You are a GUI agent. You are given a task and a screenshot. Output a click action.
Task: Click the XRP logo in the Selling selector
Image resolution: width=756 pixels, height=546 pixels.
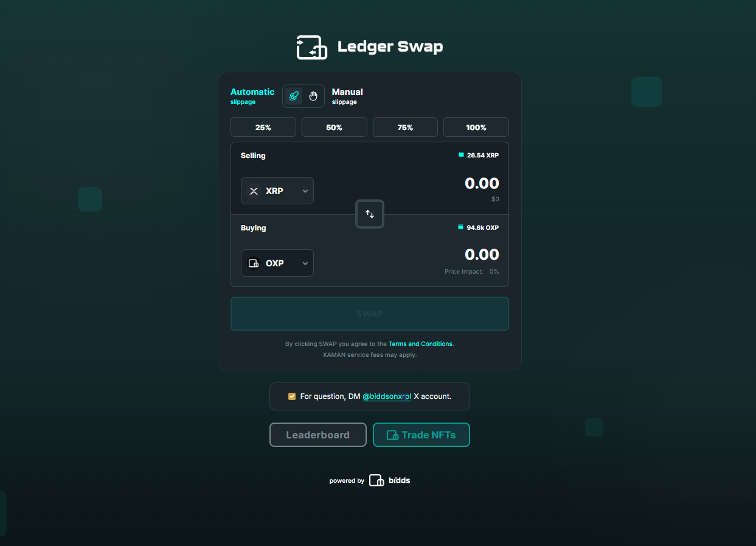[254, 190]
